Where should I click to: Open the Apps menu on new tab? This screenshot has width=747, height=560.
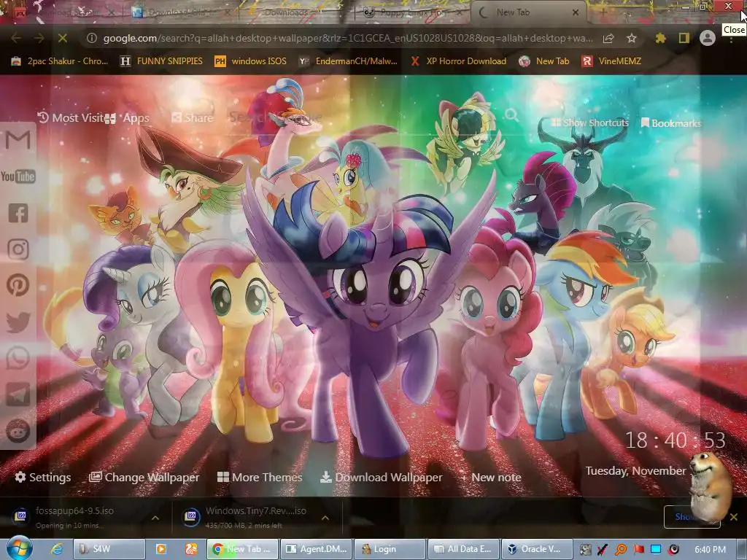click(x=127, y=117)
